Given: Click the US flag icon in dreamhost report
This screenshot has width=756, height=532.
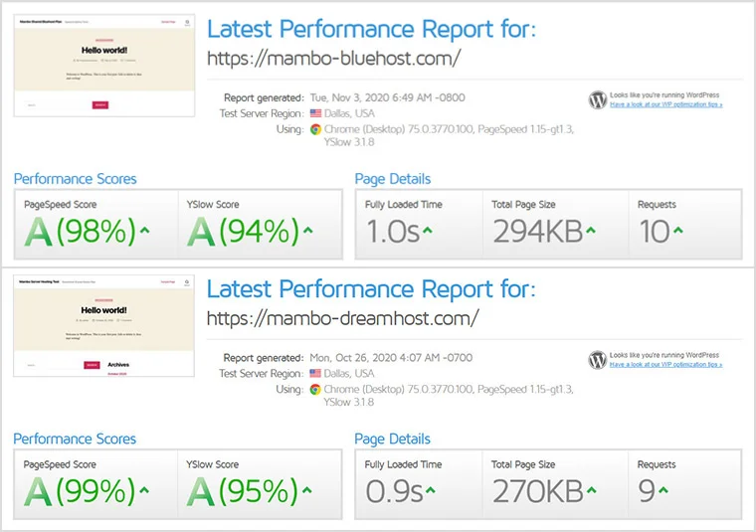Looking at the screenshot, I should point(315,374).
